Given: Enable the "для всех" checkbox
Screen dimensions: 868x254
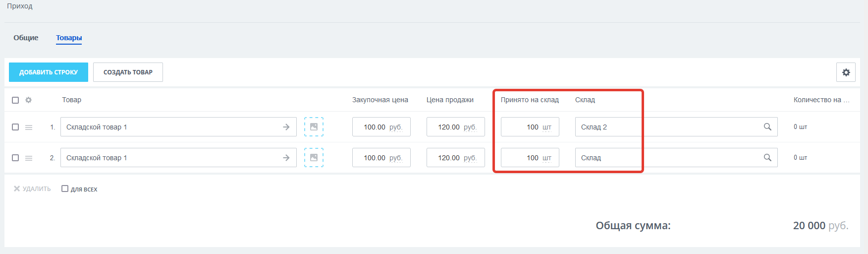Looking at the screenshot, I should [65, 189].
